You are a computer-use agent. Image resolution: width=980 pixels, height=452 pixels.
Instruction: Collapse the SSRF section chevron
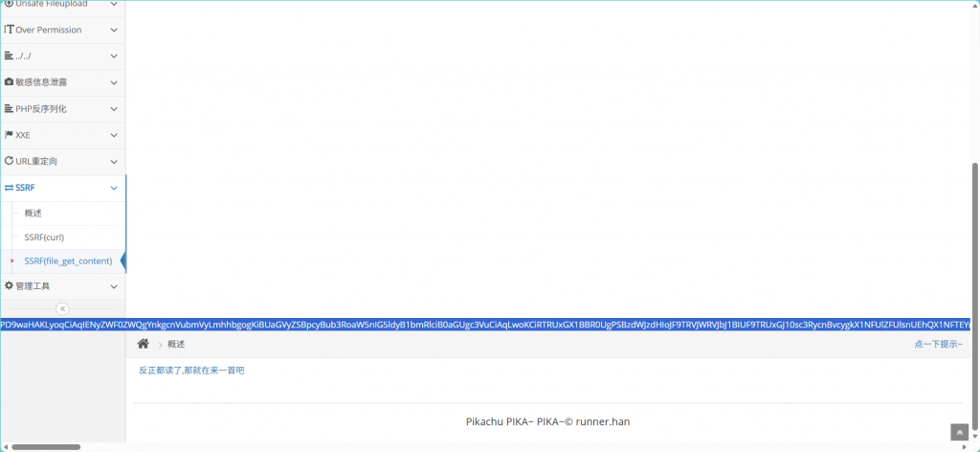click(x=114, y=189)
